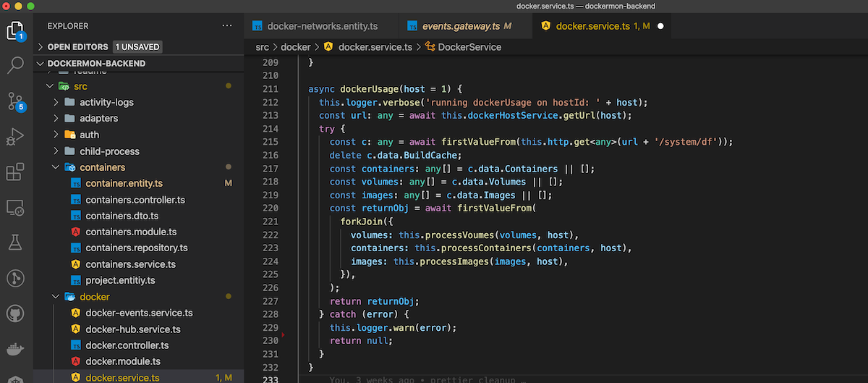
Task: Open the Git graph icon in activity bar
Action: [15, 278]
